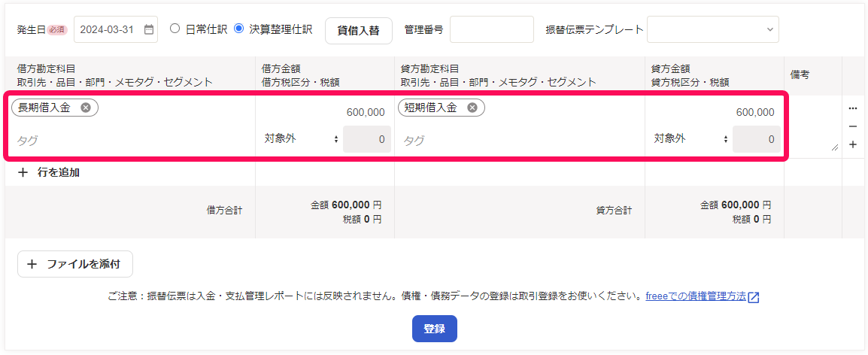Open the credit tax category 対象外 dropdown
Viewport: 868px width, 355px height.
690,139
